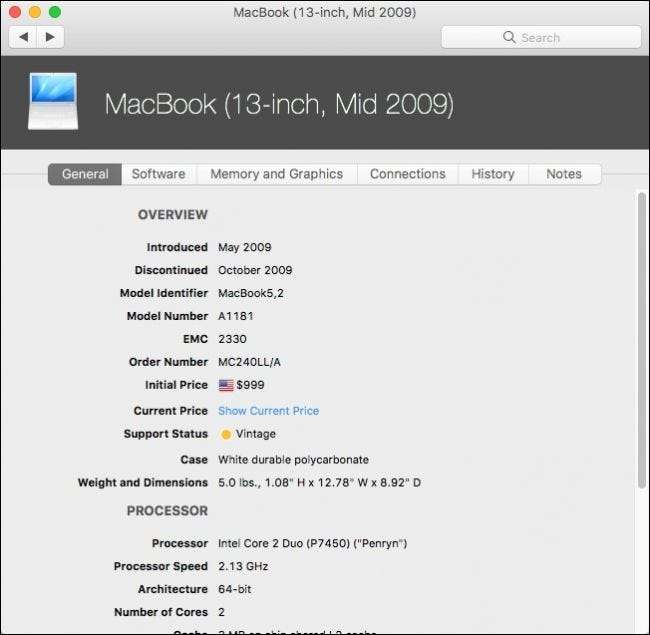The height and width of the screenshot is (635, 650).
Task: Click the Show Current Price link
Action: [x=269, y=411]
